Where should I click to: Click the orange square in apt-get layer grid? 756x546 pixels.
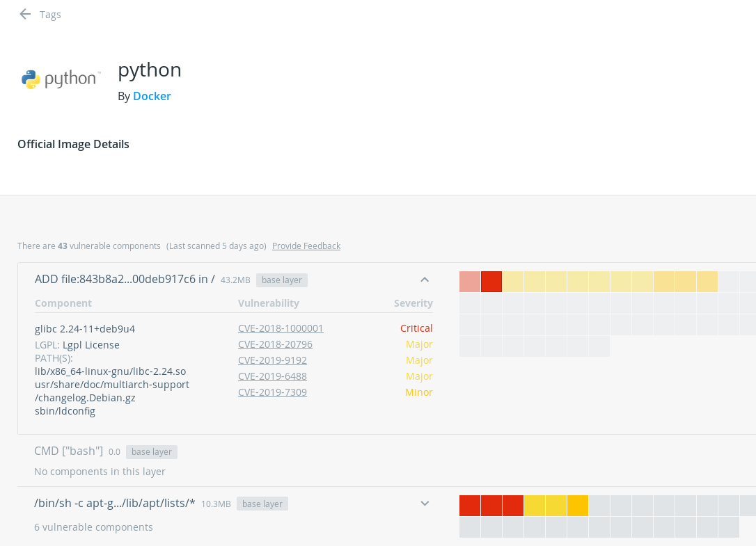click(578, 506)
